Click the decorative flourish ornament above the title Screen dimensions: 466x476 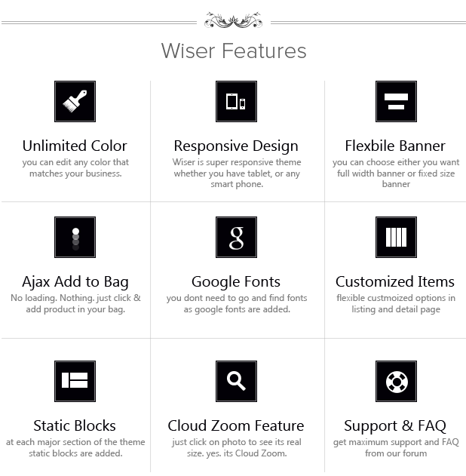(x=234, y=20)
